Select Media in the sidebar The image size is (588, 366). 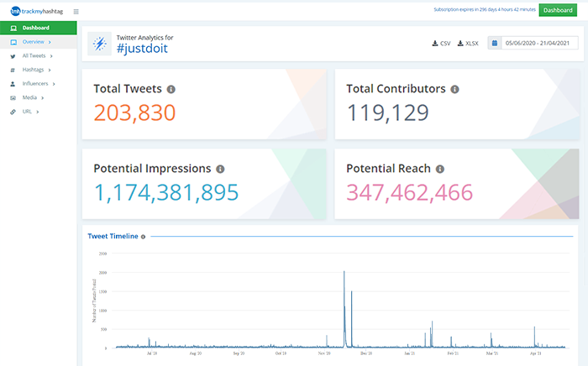(29, 97)
